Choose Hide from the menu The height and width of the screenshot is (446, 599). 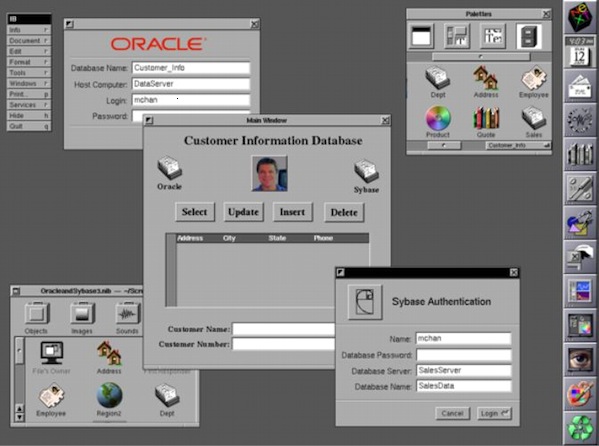29,115
